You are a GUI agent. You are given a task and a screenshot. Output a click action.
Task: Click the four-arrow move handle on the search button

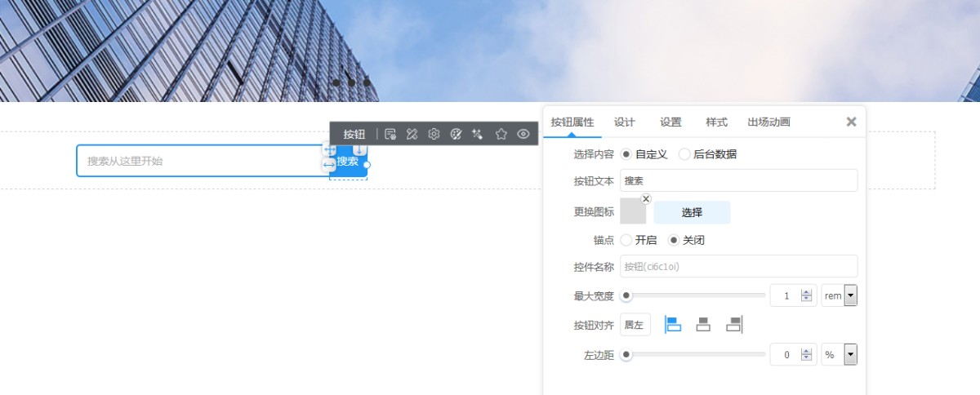click(329, 149)
